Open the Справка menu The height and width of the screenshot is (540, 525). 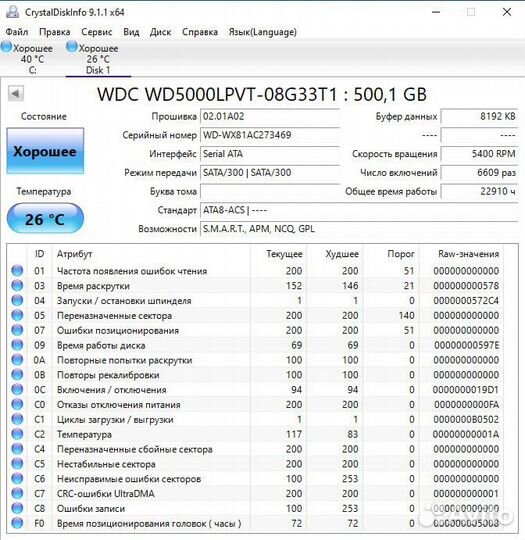(200, 32)
